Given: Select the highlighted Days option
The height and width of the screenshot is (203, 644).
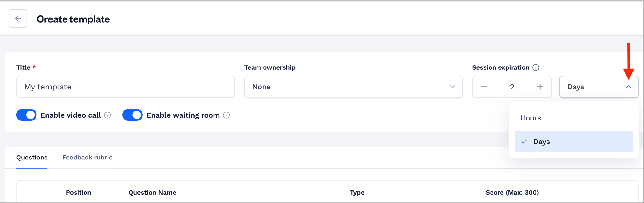Looking at the screenshot, I should point(574,142).
